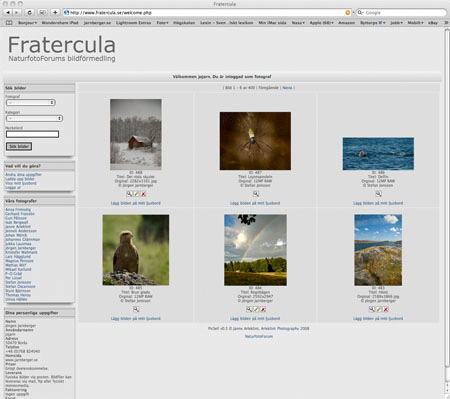This screenshot has height=399, width=450.
Task: Click the Reload page button
Action: pos(29,12)
